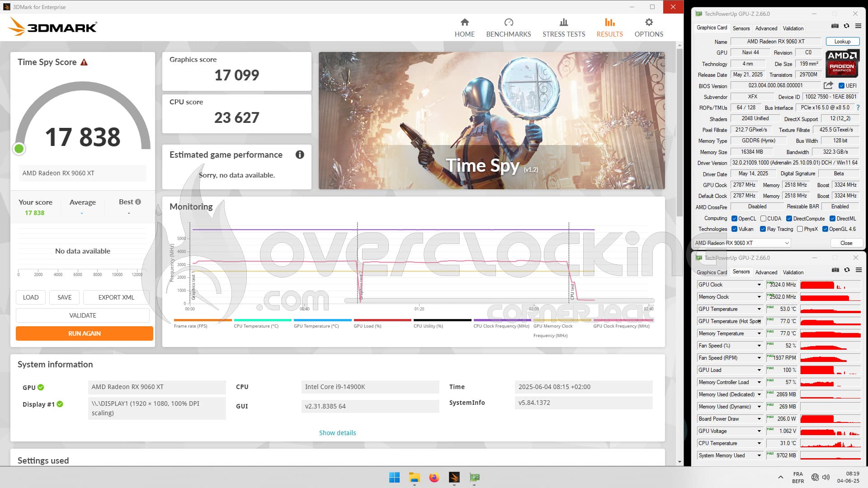Open hamburger menu in GPU-Z Sensors window
Image resolution: width=868 pixels, height=488 pixels.
(x=859, y=270)
